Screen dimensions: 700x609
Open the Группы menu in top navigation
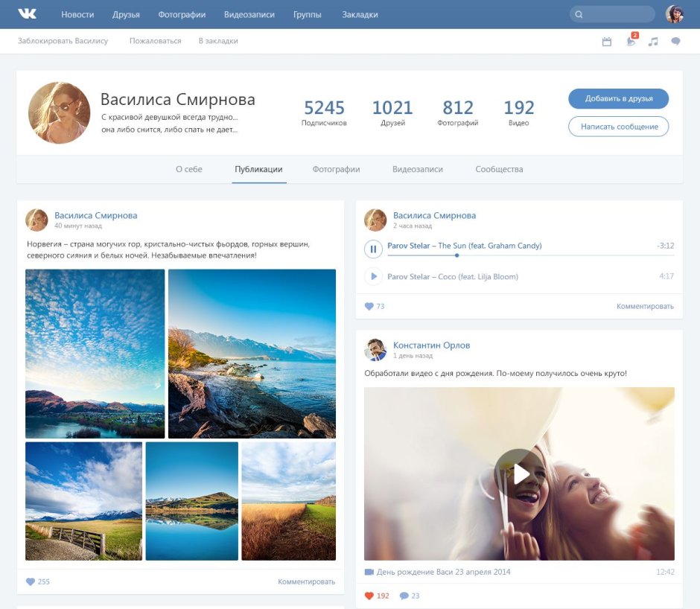pos(308,14)
